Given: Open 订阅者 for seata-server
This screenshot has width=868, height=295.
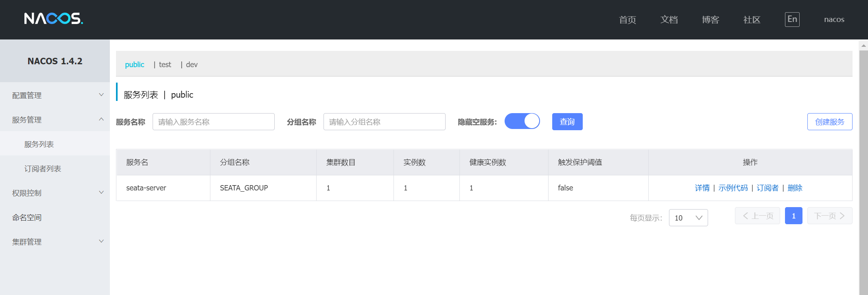Looking at the screenshot, I should tap(767, 188).
